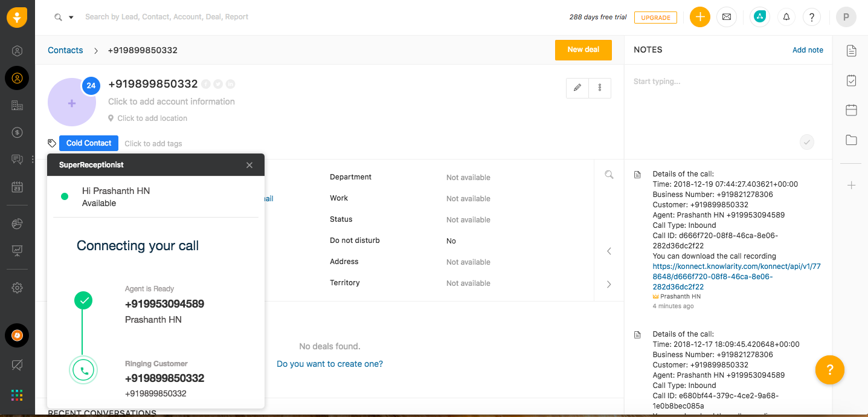Go to previous contact chevron
Image resolution: width=868 pixels, height=417 pixels.
(x=609, y=251)
